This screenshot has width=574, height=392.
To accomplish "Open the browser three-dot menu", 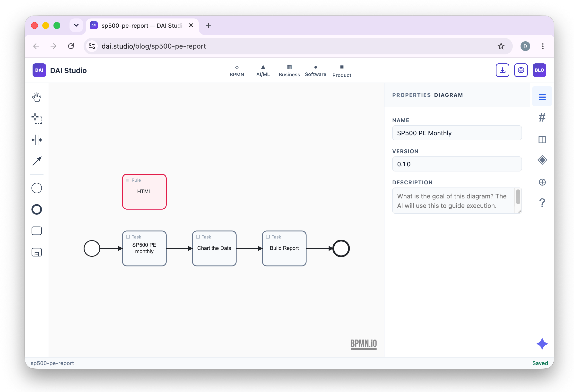I will coord(543,46).
